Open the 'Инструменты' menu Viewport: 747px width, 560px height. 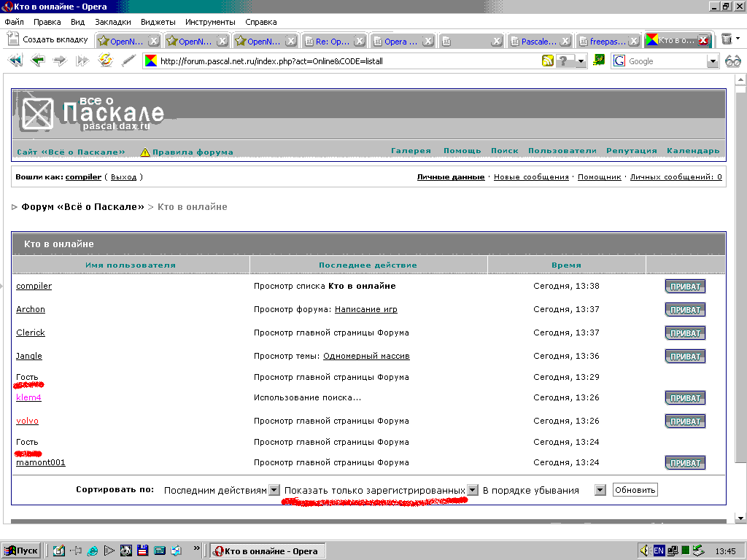click(x=210, y=22)
